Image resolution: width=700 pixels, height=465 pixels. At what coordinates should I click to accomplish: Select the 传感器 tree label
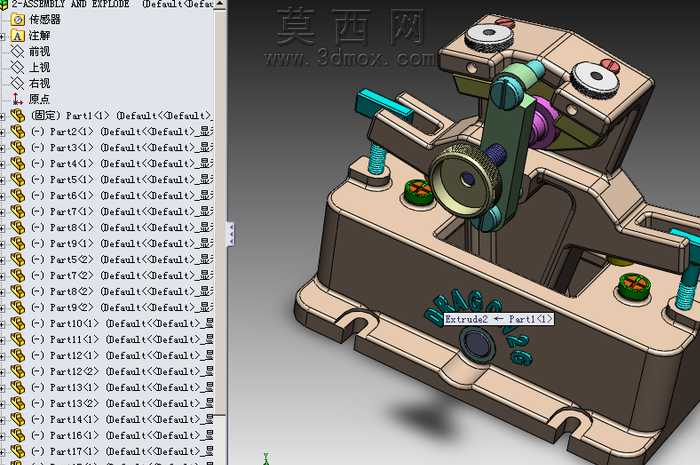pos(45,20)
